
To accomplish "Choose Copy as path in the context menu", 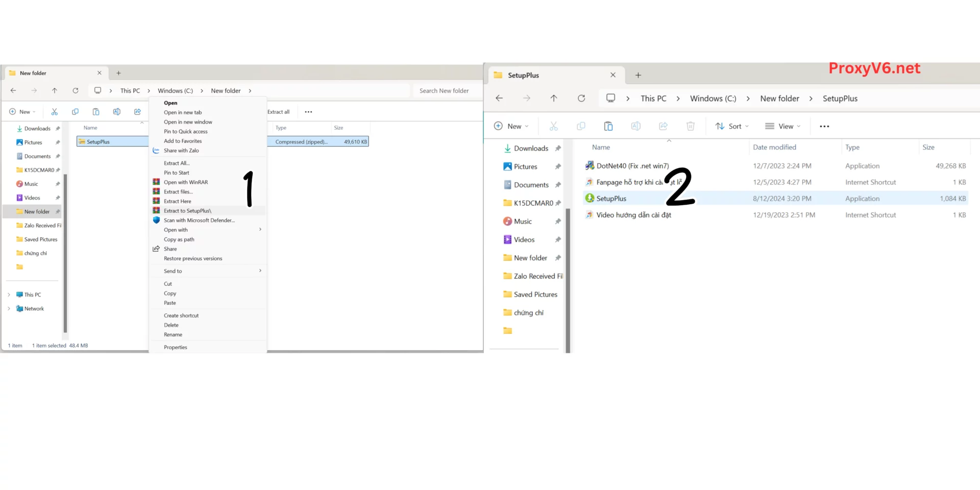I will pyautogui.click(x=208, y=239).
